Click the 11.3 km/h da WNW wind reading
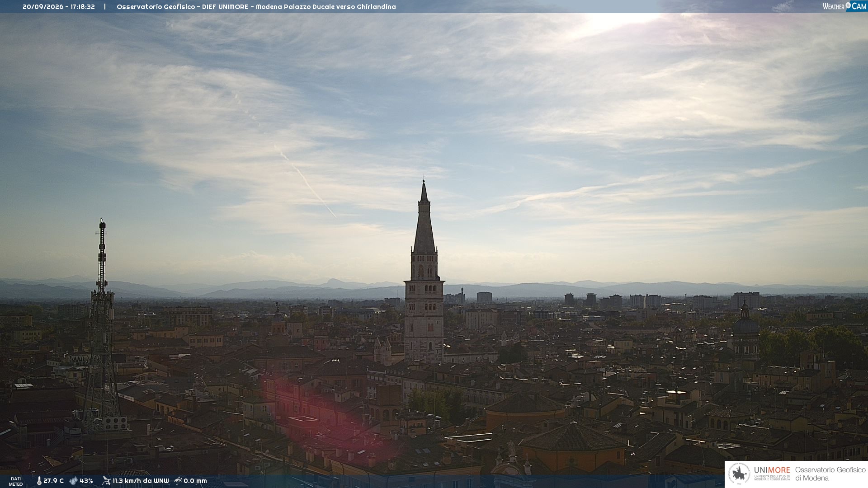Screen dimensions: 868x488 point(141,481)
